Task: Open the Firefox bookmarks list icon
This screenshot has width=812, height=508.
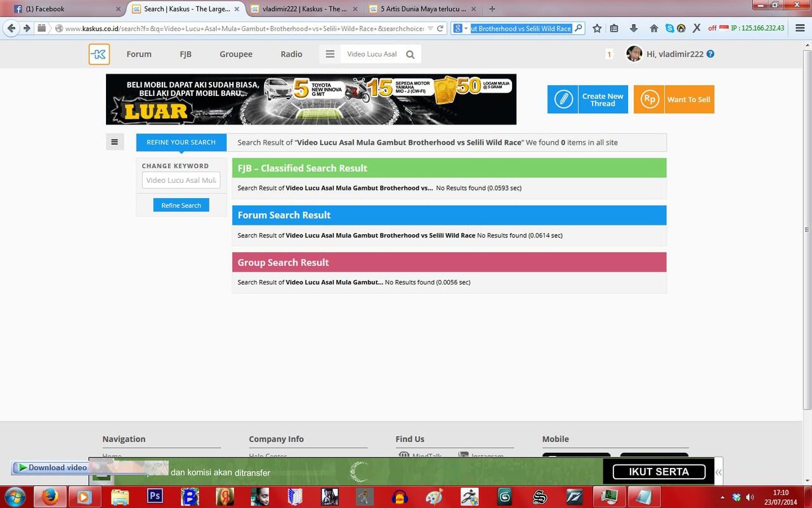Action: (x=614, y=28)
